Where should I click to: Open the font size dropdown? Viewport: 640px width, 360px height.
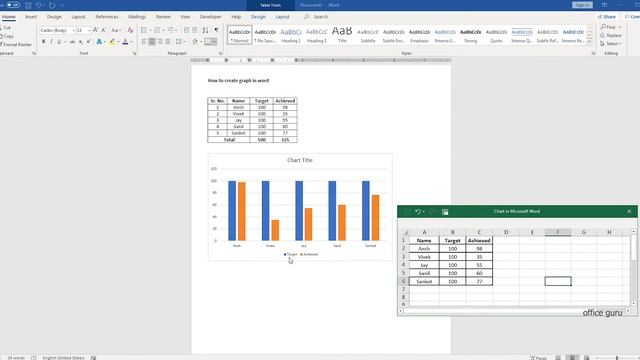point(89,30)
